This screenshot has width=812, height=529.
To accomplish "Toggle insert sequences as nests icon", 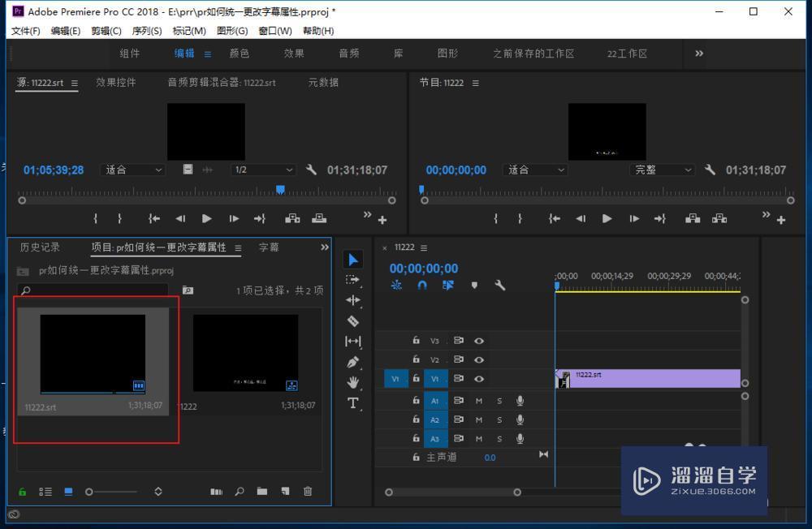I will pos(396,286).
